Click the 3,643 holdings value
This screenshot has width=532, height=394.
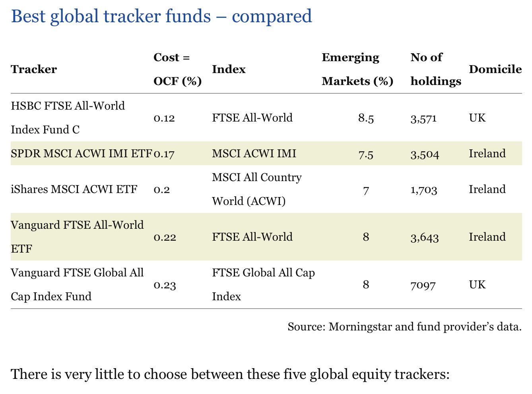click(x=425, y=238)
